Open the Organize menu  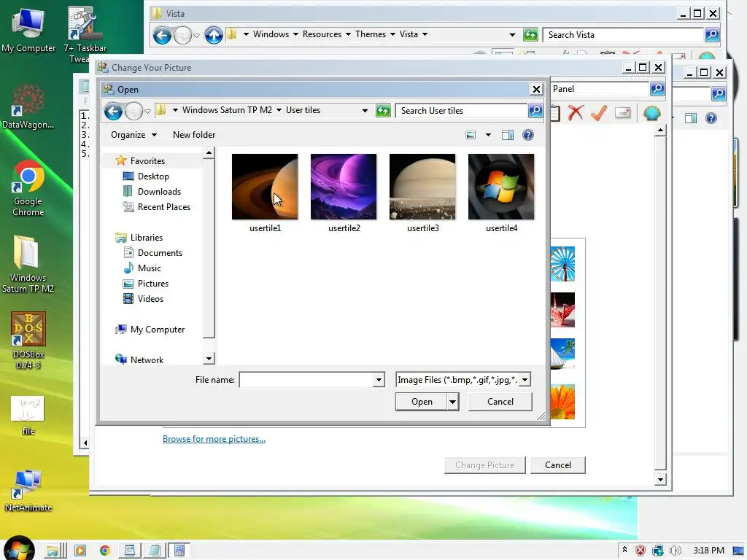133,135
